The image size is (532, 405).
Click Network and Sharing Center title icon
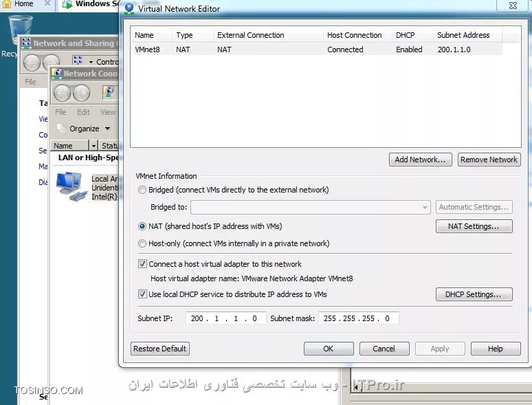pyautogui.click(x=26, y=43)
